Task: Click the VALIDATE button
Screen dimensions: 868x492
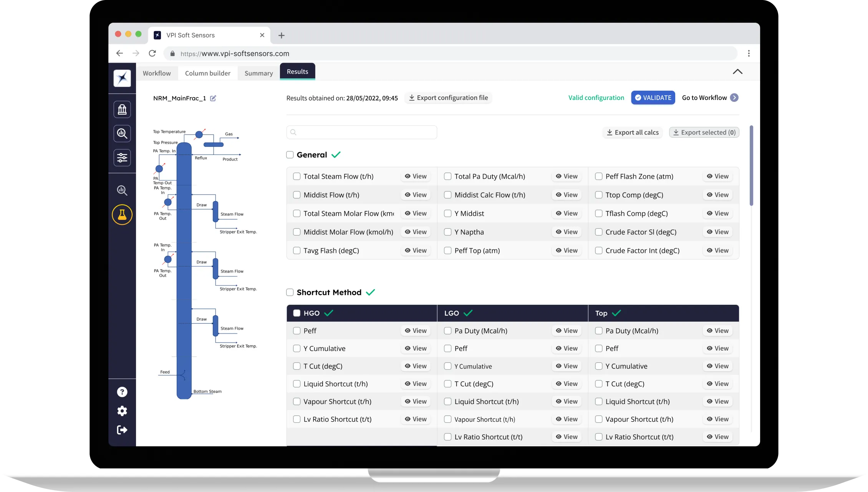Action: tap(653, 98)
